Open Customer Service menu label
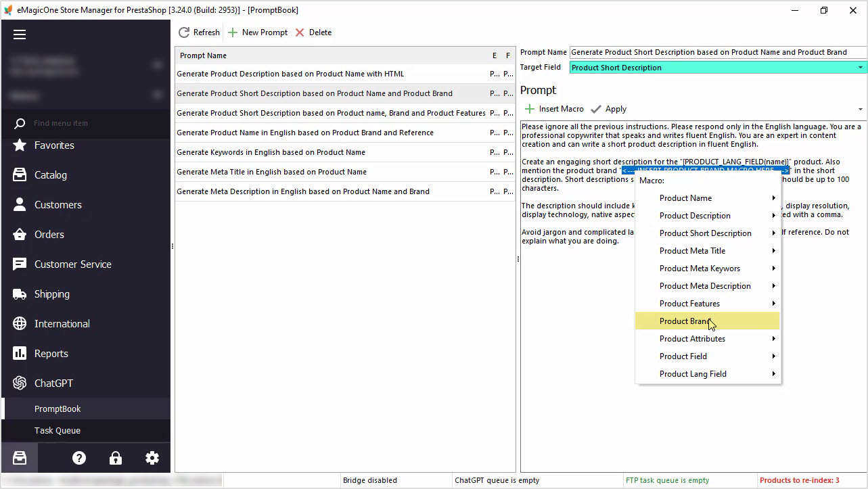Viewport: 868px width, 489px height. (x=73, y=264)
